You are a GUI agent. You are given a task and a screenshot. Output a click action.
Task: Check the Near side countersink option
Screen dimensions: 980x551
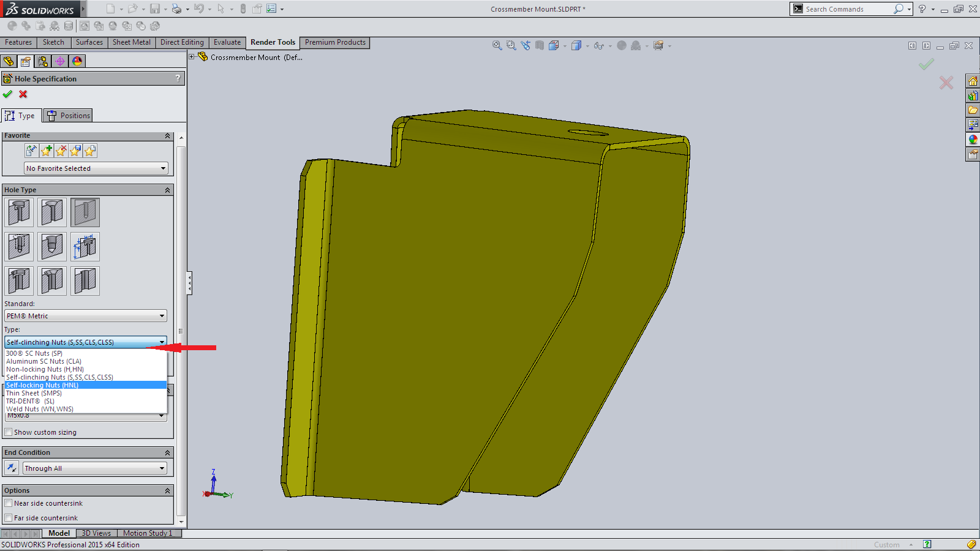click(x=9, y=503)
